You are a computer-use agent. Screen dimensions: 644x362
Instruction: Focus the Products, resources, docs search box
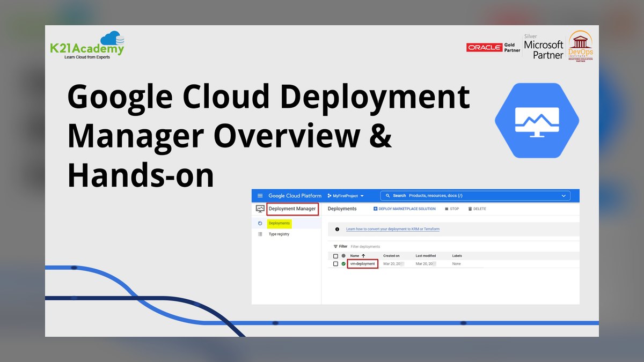click(475, 196)
